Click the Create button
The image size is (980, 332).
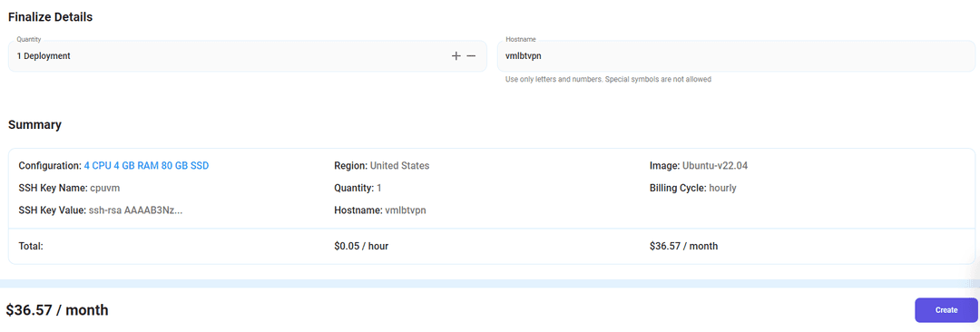click(946, 310)
